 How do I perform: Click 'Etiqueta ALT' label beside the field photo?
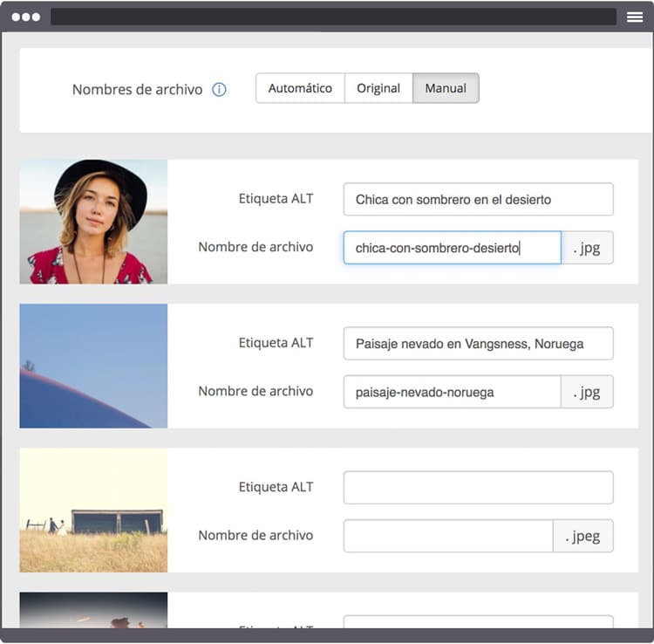[x=276, y=487]
